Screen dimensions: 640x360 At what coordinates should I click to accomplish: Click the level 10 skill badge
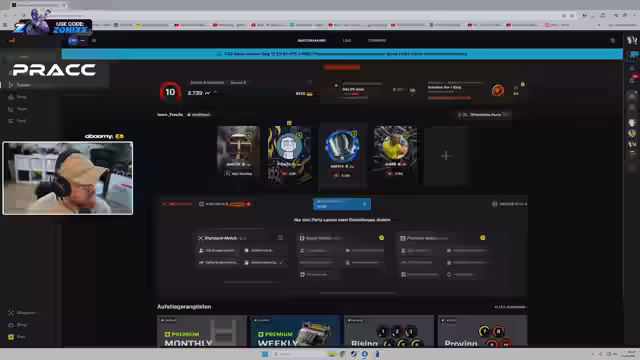(x=170, y=92)
